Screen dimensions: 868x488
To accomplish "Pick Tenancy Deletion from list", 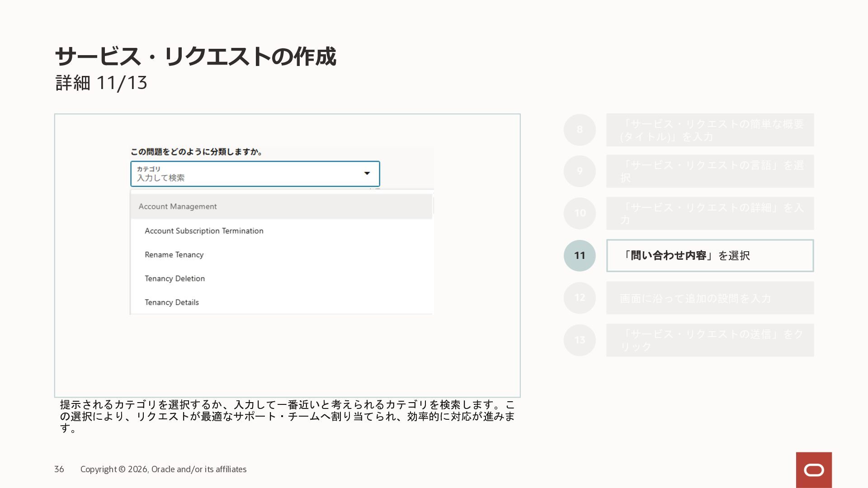I will coord(175,279).
